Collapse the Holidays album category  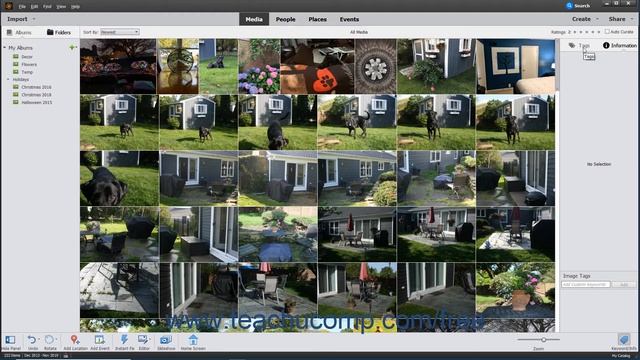pyautogui.click(x=8, y=79)
